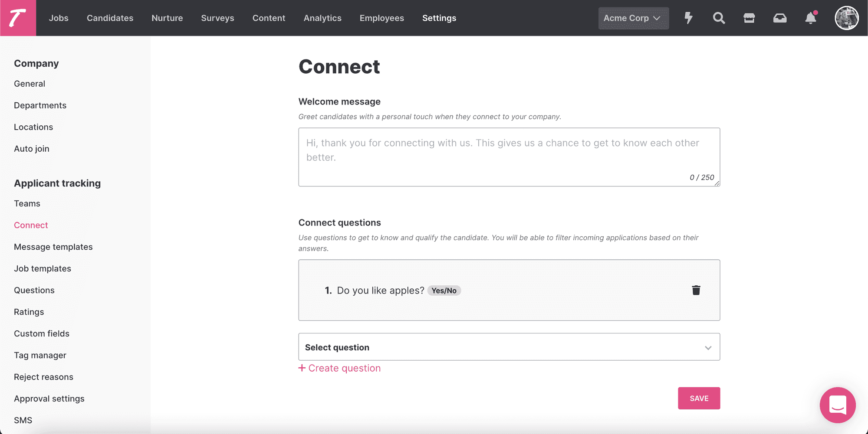Click the Create question link
868x434 pixels.
tap(339, 368)
